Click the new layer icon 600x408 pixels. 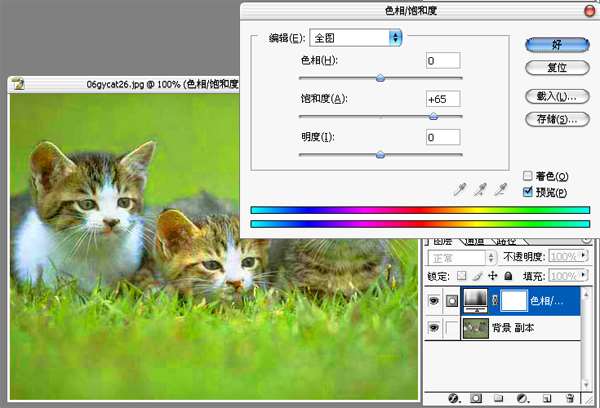coord(547,398)
